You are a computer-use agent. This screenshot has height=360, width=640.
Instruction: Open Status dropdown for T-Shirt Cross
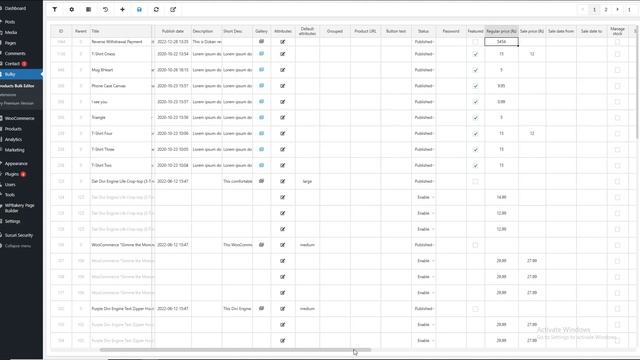pos(424,54)
